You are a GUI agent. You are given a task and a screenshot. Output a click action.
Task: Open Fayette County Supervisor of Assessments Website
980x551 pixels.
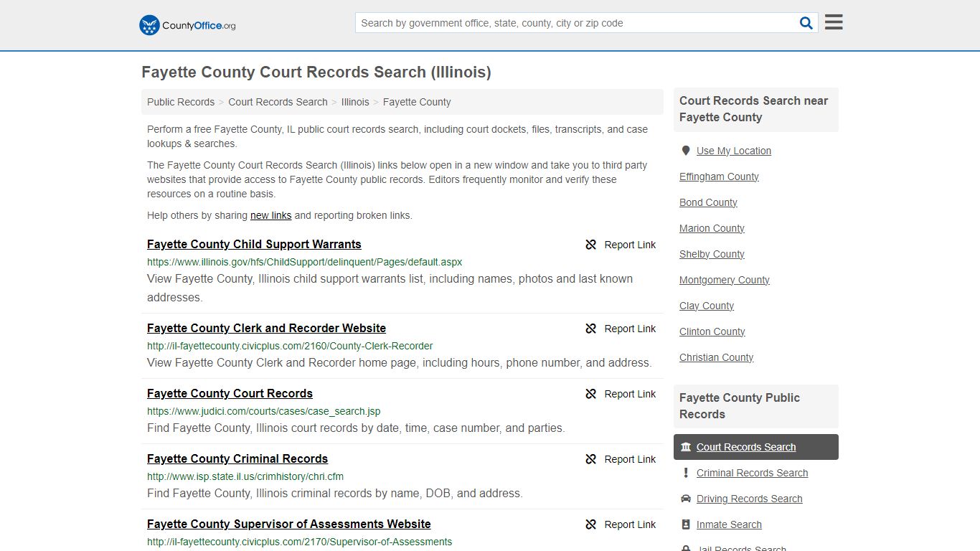pos(289,524)
